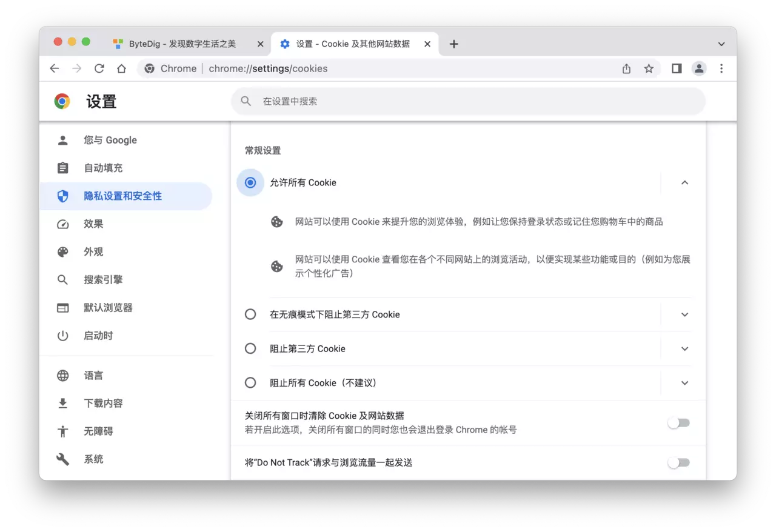Image resolution: width=776 pixels, height=532 pixels.
Task: Open a new tab with plus button
Action: click(453, 44)
